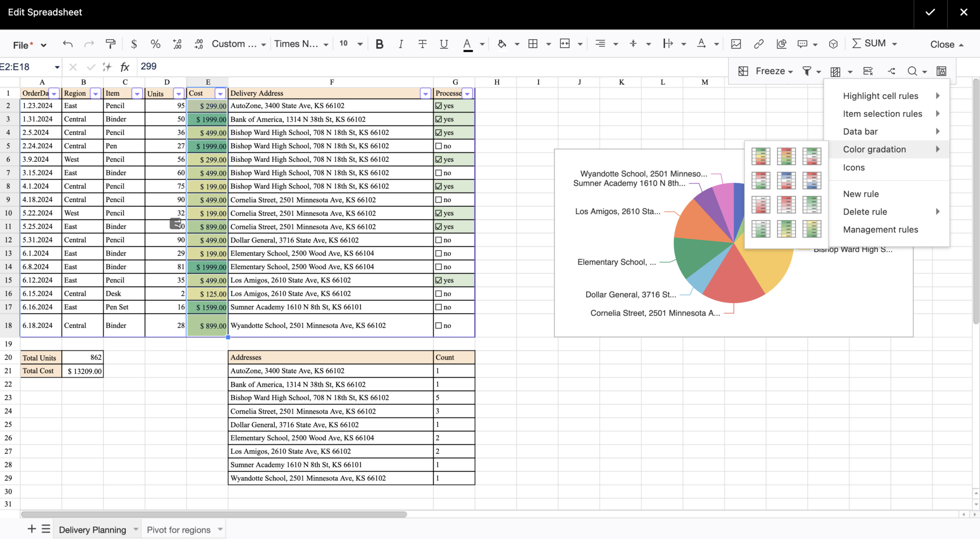980x539 pixels.
Task: Pick the red-yellow-green gradation preset
Action: coord(786,156)
